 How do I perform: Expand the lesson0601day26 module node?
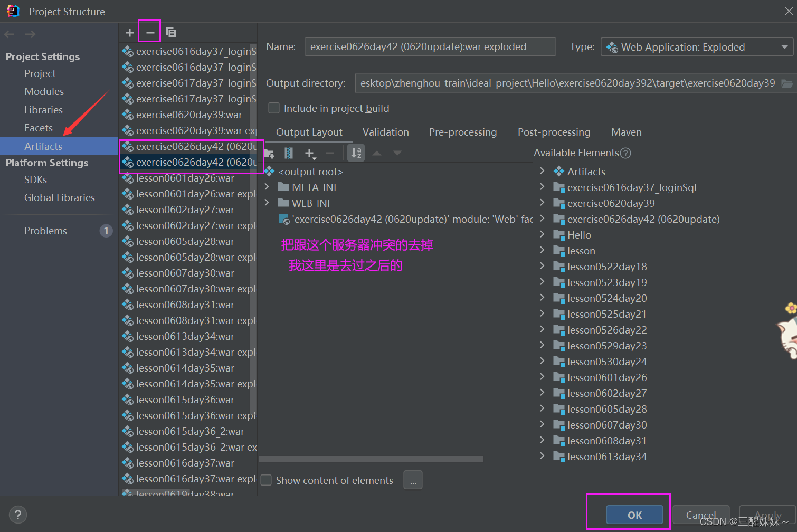542,377
